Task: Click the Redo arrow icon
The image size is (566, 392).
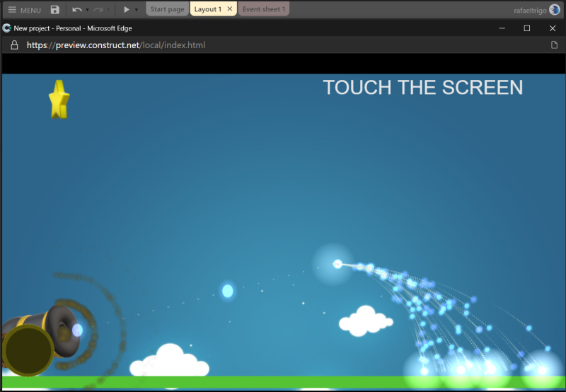Action: (x=98, y=10)
